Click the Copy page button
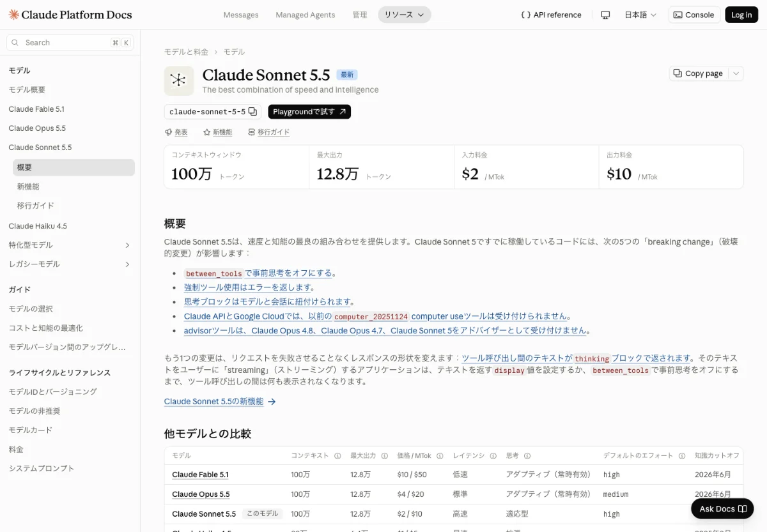The height and width of the screenshot is (532, 767). [x=698, y=73]
